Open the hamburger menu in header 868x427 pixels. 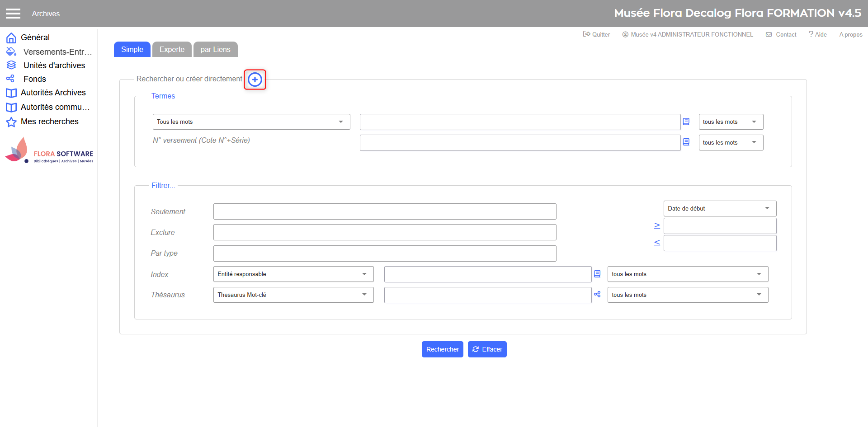(x=13, y=14)
